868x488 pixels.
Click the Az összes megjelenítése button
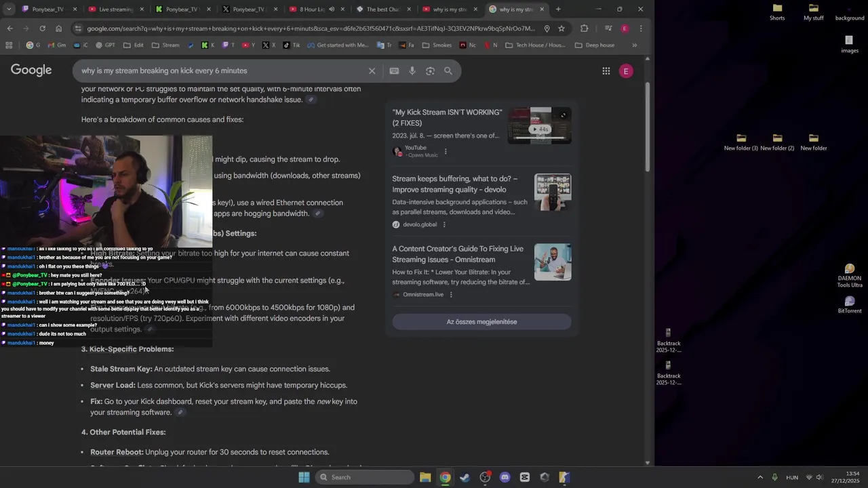coord(481,322)
